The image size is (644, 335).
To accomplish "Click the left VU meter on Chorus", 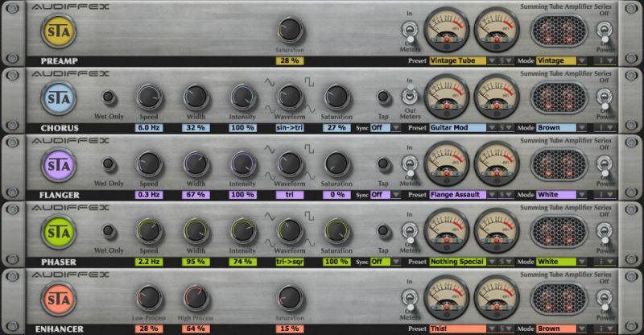I will [x=447, y=97].
